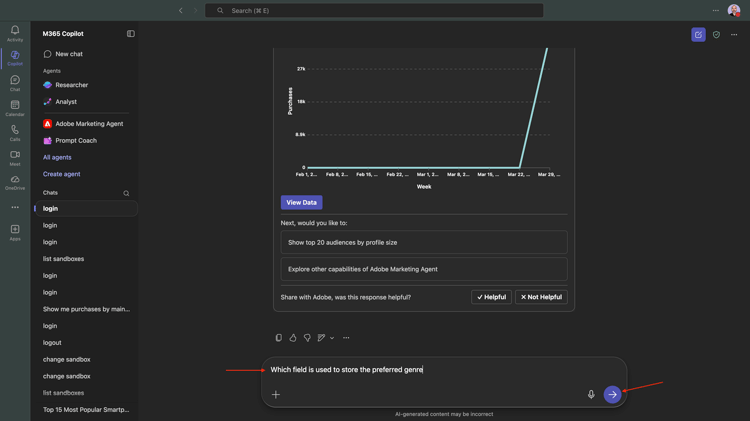The width and height of the screenshot is (750, 421).
Task: Open the Show me purchases by main chat
Action: click(x=86, y=309)
